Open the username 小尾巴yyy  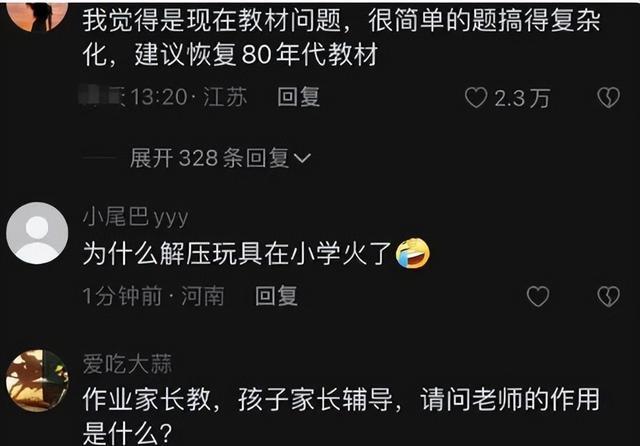point(136,217)
